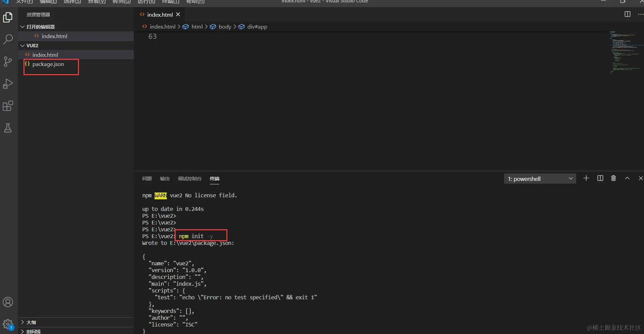Click the code minimap preview
The width and height of the screenshot is (644, 334).
(626, 52)
